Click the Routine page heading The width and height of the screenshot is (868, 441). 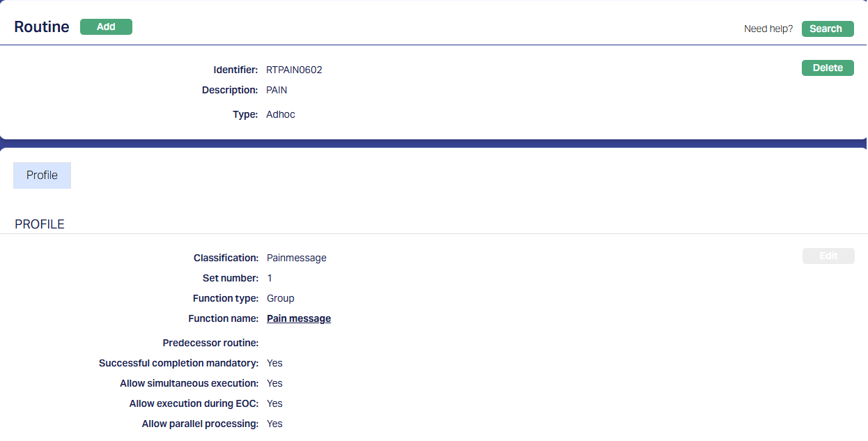tap(42, 27)
